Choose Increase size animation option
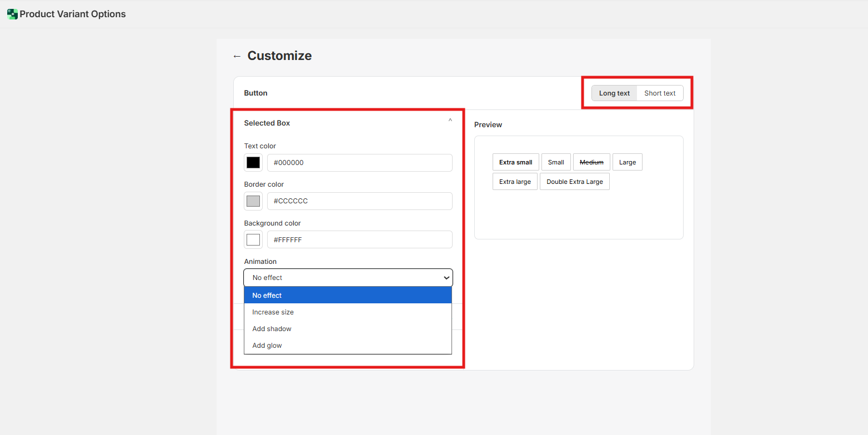868x435 pixels. click(348, 312)
